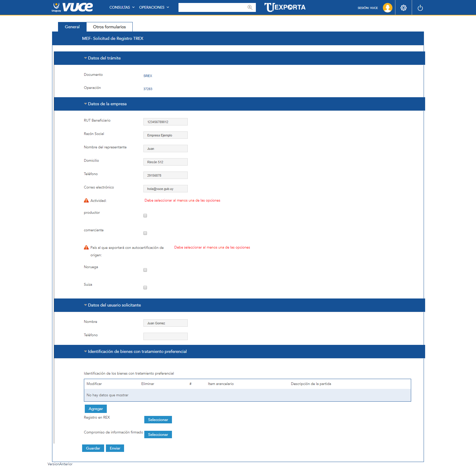Enable the comerciante checkbox
476x473 pixels.
tap(145, 233)
